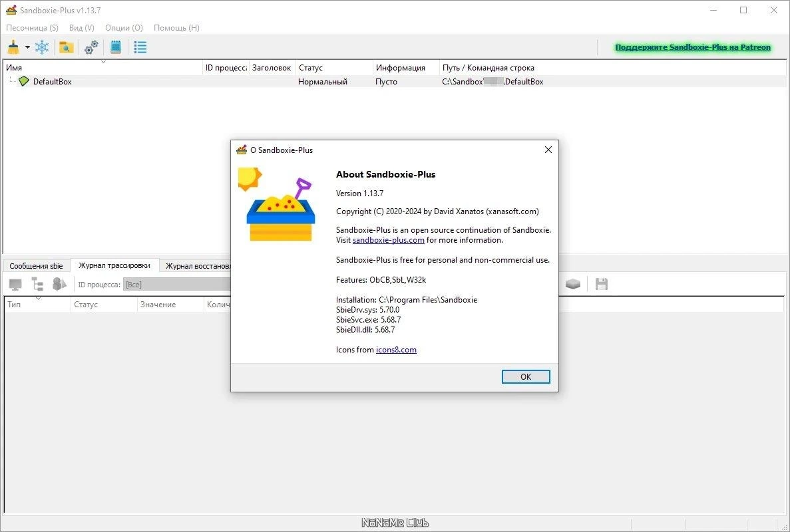Sort trace log by Тип column

click(38, 305)
